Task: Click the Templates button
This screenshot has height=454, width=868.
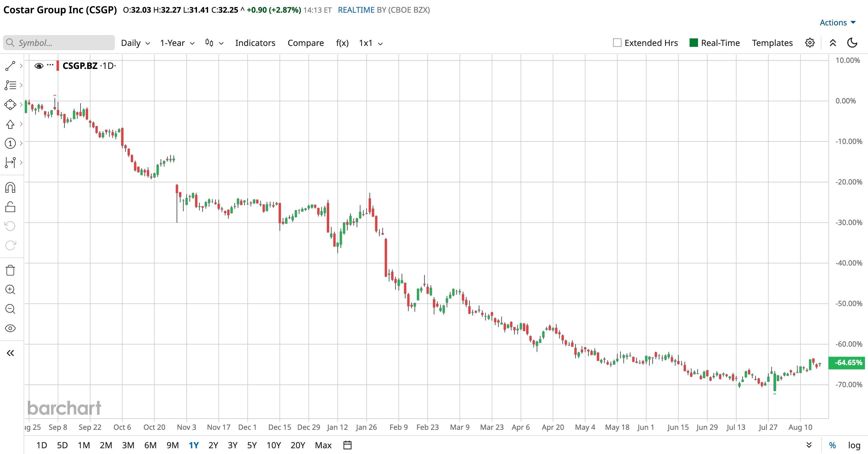Action: [x=772, y=43]
